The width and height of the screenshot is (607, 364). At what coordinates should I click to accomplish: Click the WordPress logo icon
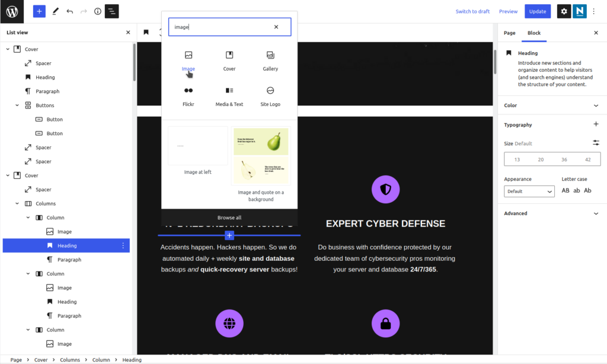click(12, 12)
